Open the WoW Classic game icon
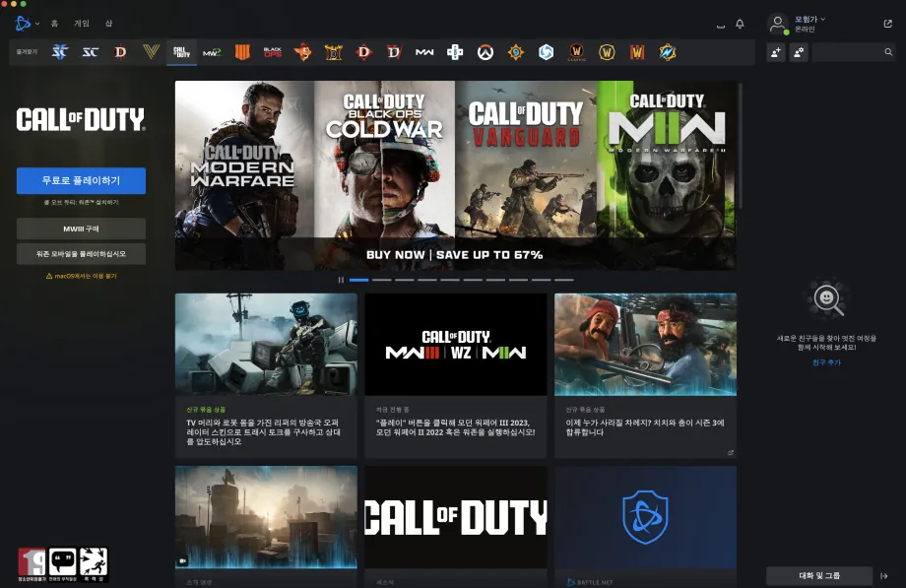 click(x=576, y=52)
